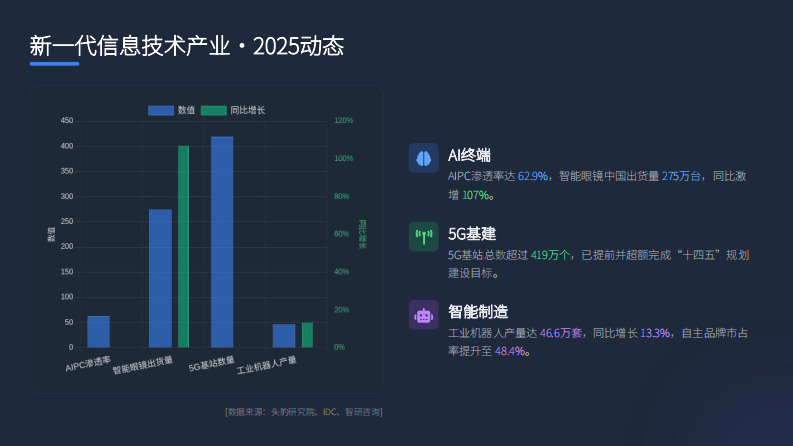Screen dimensions: 793x446
Task: Click the blue 5G基站数量 bar
Action: coord(222,242)
